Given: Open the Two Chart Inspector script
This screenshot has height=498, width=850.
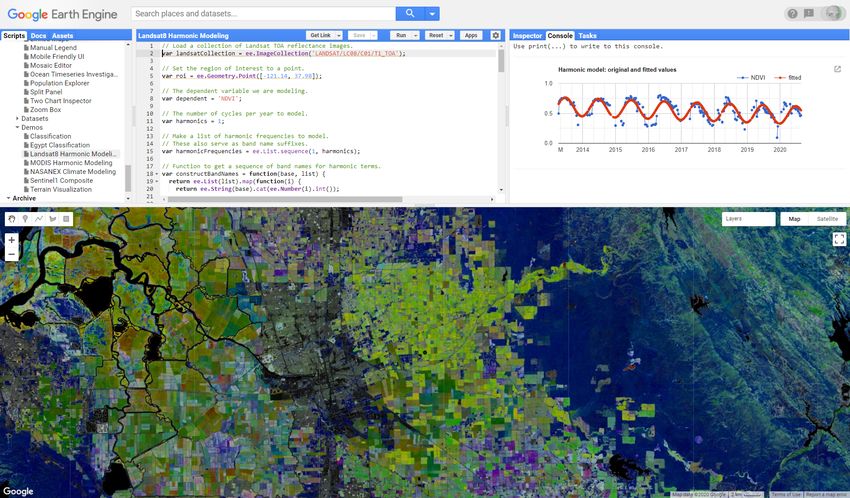Looking at the screenshot, I should point(61,101).
